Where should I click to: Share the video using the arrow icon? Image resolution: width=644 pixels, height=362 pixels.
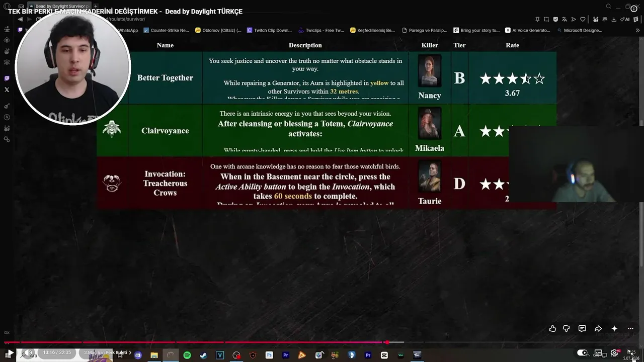[x=598, y=328]
